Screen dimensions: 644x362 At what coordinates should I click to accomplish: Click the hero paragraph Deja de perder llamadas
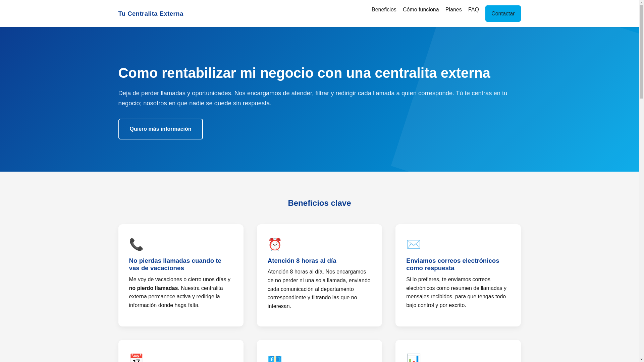(x=313, y=98)
